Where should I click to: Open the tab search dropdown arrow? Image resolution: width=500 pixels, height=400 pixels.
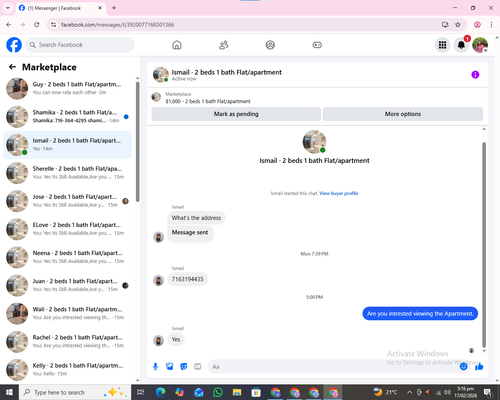click(x=8, y=8)
